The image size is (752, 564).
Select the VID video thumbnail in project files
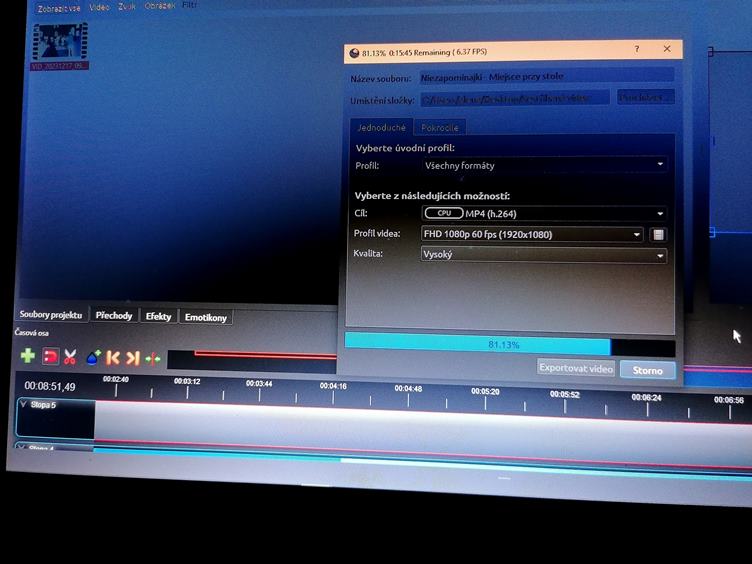click(x=60, y=46)
